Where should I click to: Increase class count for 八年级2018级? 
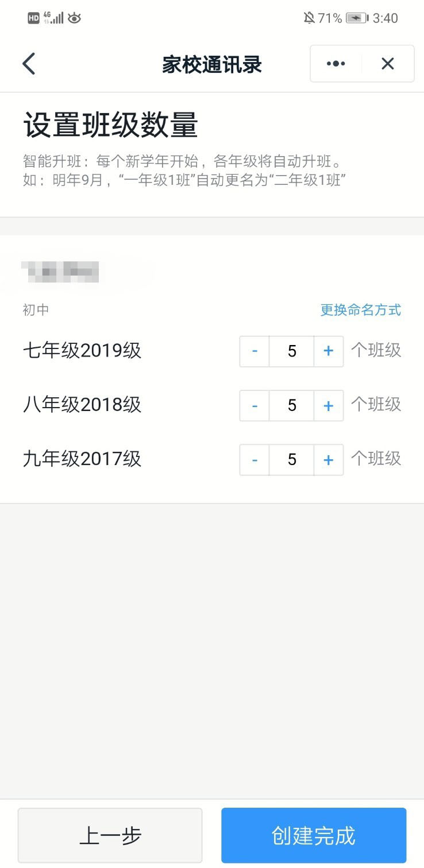[329, 406]
